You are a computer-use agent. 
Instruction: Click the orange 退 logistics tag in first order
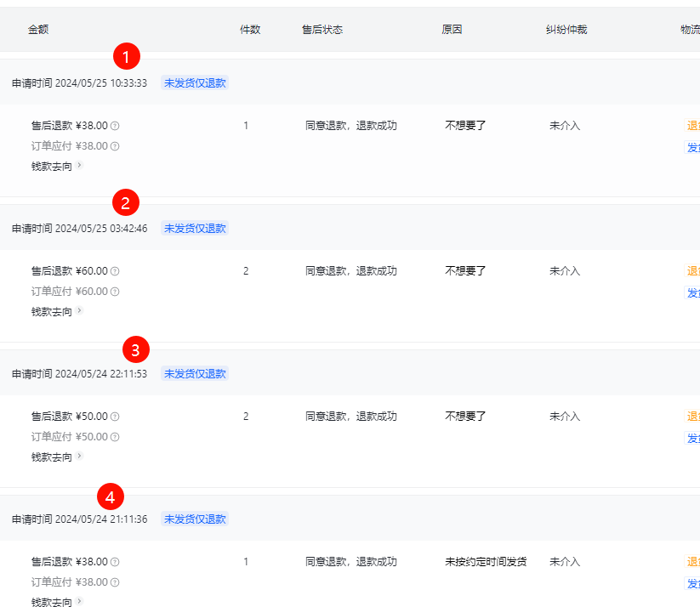coord(692,126)
